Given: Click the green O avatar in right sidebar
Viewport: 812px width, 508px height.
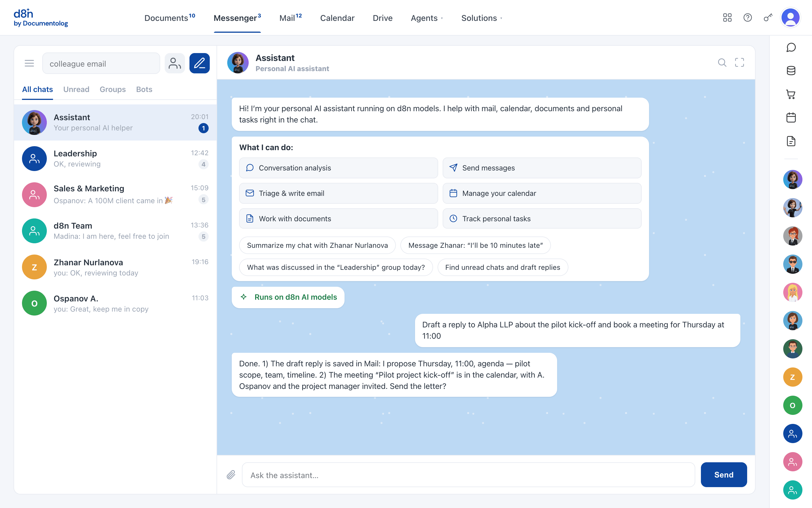Looking at the screenshot, I should 793,405.
